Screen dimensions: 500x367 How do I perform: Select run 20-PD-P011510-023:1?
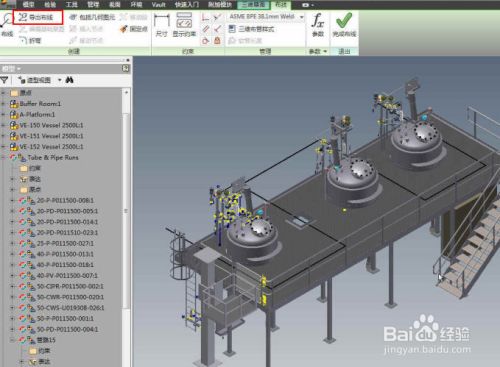(x=67, y=232)
